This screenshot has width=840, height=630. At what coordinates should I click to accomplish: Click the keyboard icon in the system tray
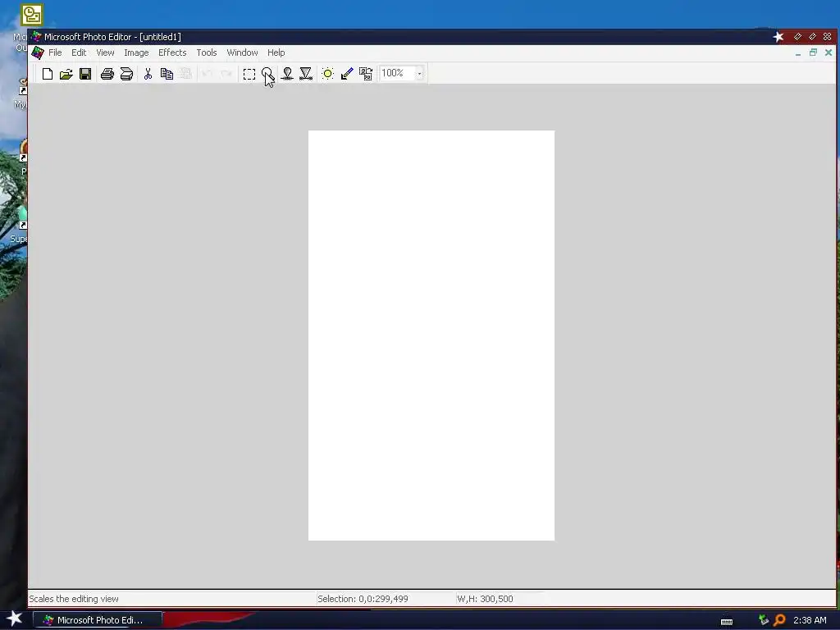(x=727, y=622)
